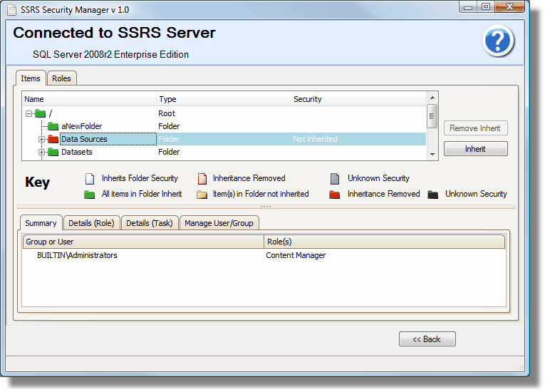Image resolution: width=545 pixels, height=392 pixels.
Task: Switch to the Items tab
Action: click(31, 78)
